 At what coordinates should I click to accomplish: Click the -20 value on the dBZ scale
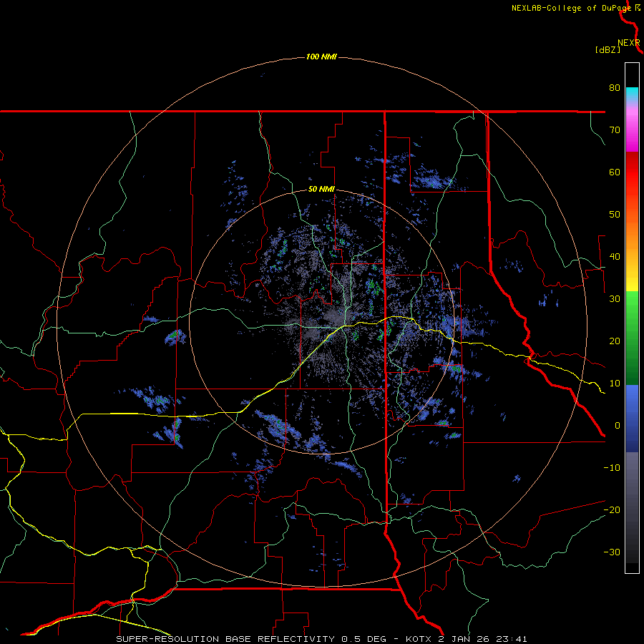coord(612,510)
